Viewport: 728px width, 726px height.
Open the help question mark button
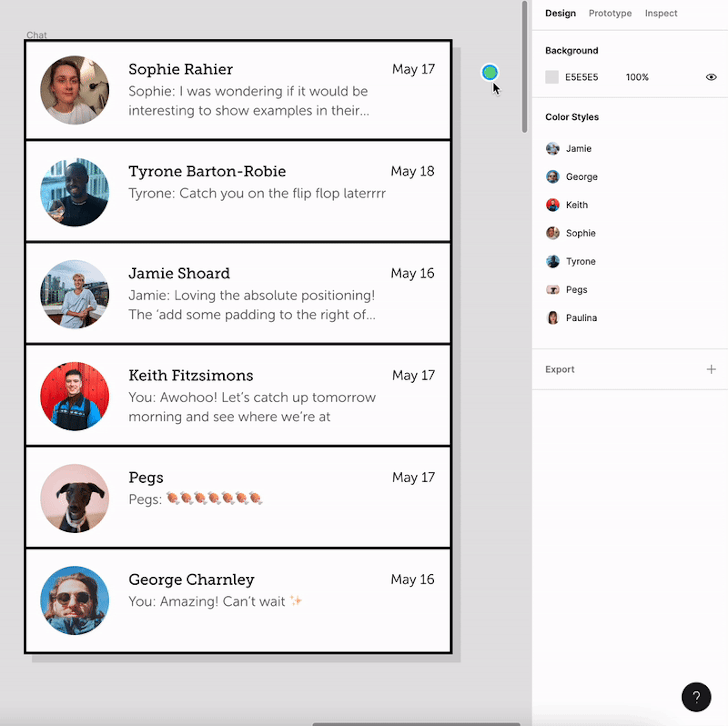tap(696, 697)
